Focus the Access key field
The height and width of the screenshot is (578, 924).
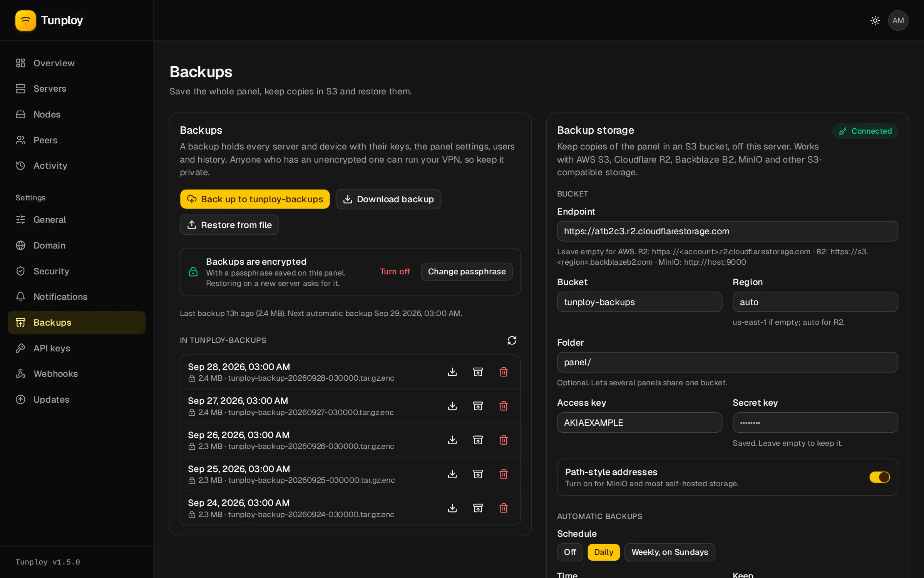point(639,423)
